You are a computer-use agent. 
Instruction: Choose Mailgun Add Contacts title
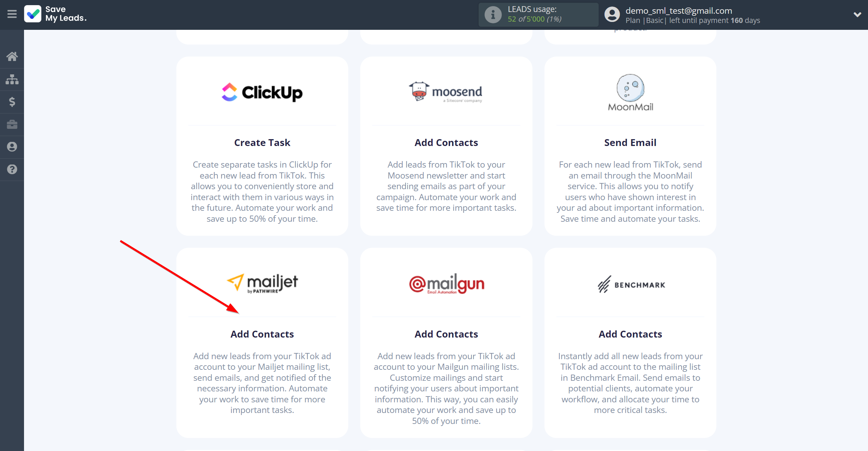tap(446, 334)
